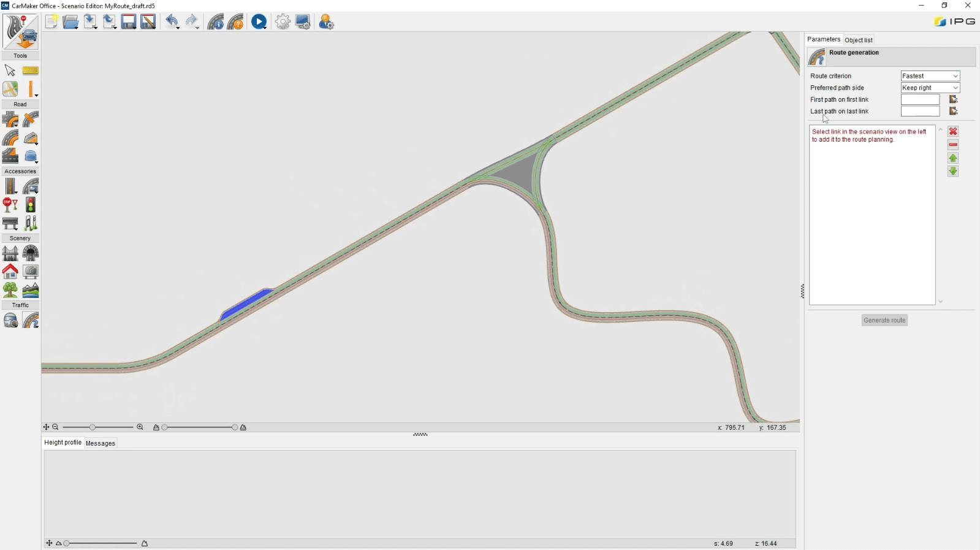The width and height of the screenshot is (980, 550).
Task: Open the Height profile tab
Action: [x=63, y=442]
